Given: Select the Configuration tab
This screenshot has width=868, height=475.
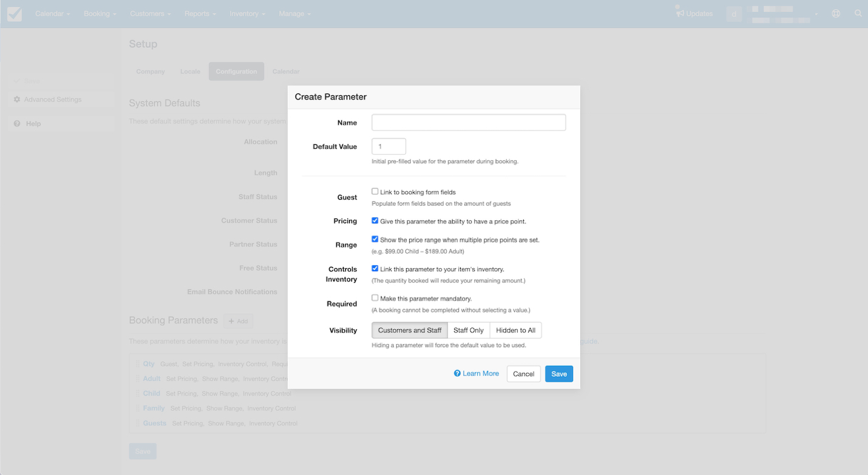Looking at the screenshot, I should tap(236, 72).
